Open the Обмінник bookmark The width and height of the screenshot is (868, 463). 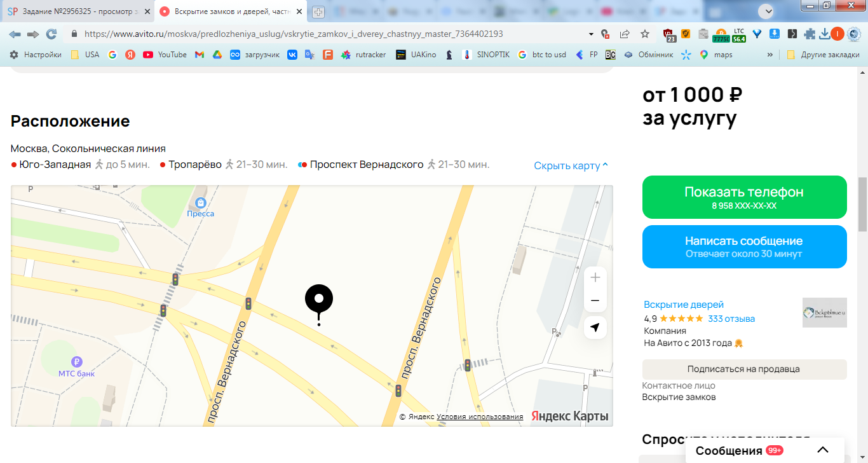[x=649, y=55]
